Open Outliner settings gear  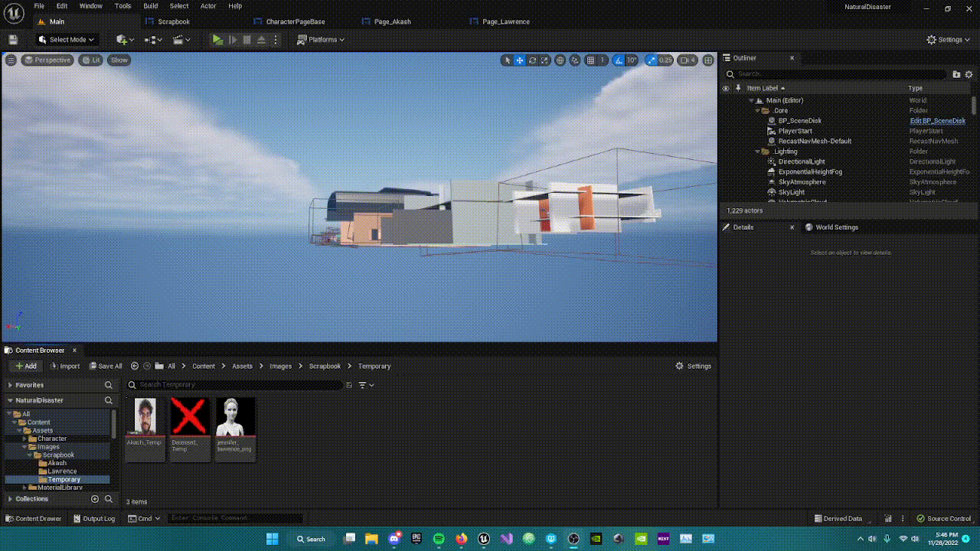click(x=969, y=74)
